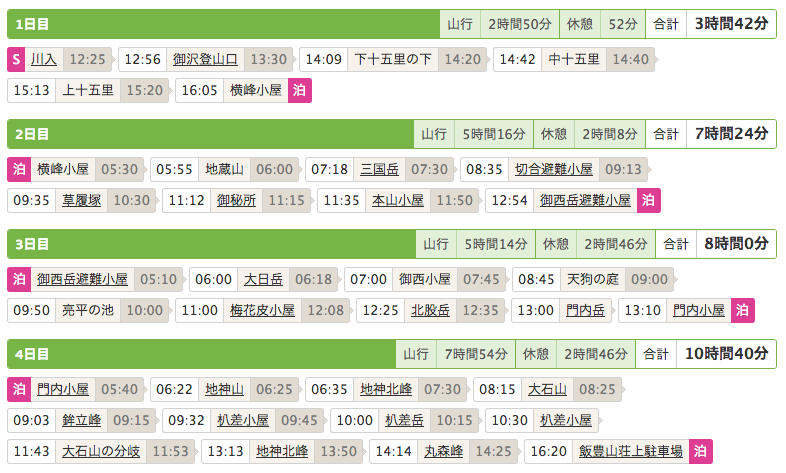Open the 三国岳 link
The image size is (786, 473).
[x=380, y=169]
